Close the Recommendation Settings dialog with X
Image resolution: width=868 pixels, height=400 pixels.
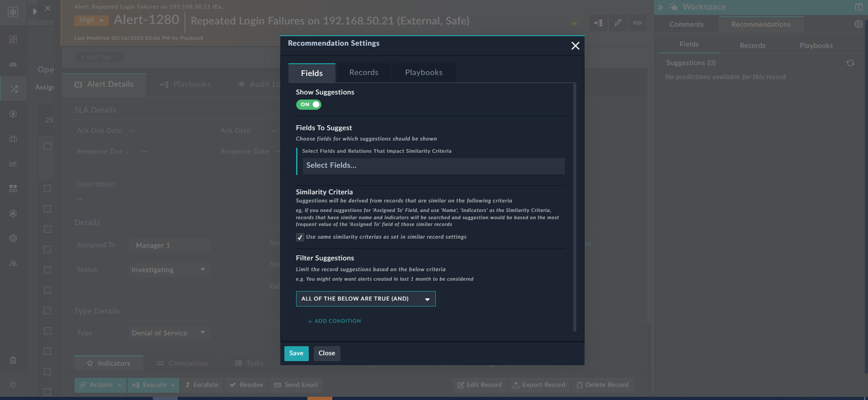(x=575, y=46)
